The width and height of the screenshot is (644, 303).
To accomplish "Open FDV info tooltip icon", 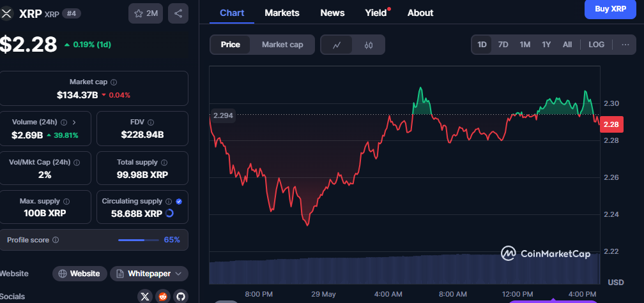I will pyautogui.click(x=151, y=122).
